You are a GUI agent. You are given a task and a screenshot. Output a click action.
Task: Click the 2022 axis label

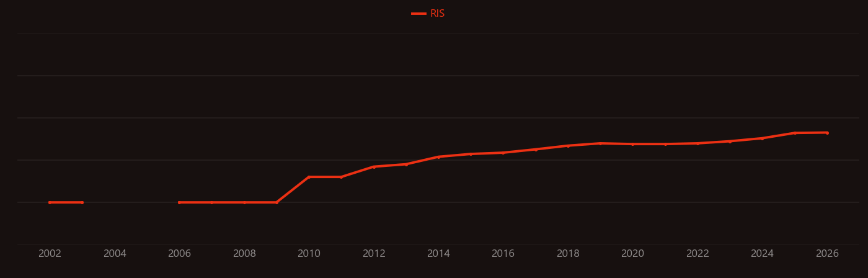click(697, 254)
